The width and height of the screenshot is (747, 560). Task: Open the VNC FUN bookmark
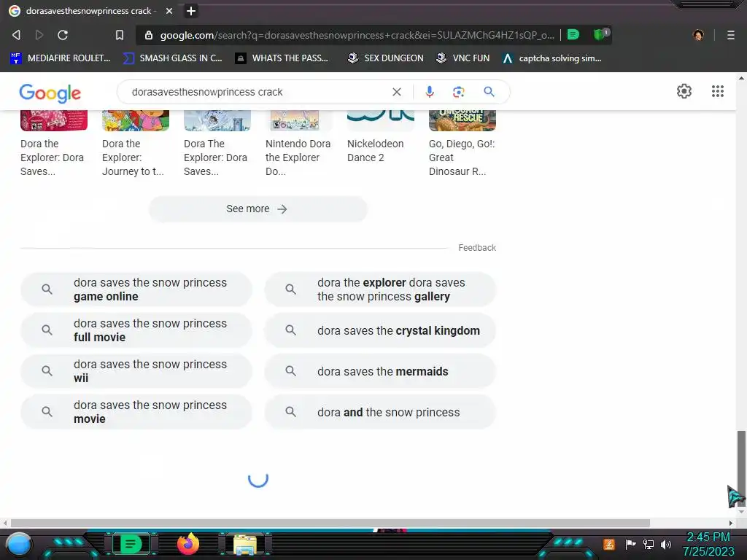pyautogui.click(x=463, y=58)
